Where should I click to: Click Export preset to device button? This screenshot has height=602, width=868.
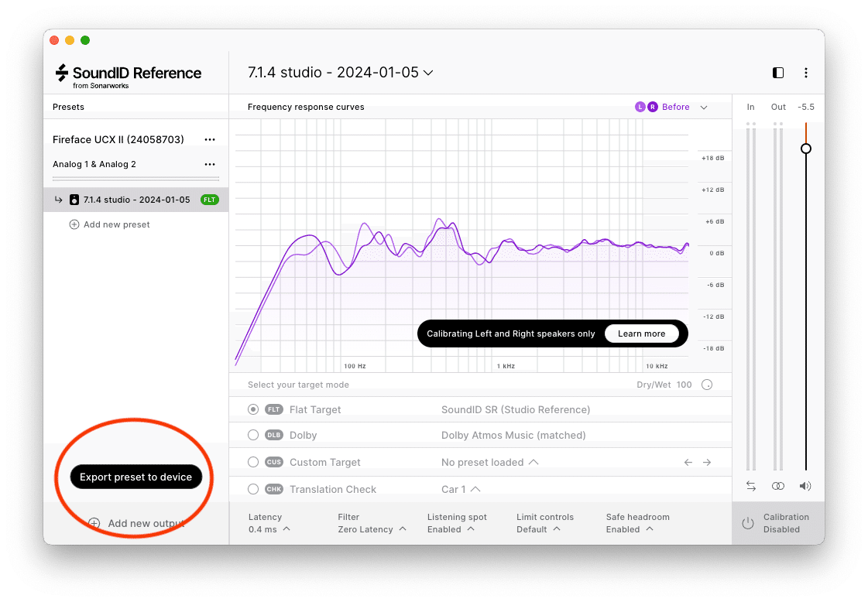point(136,477)
